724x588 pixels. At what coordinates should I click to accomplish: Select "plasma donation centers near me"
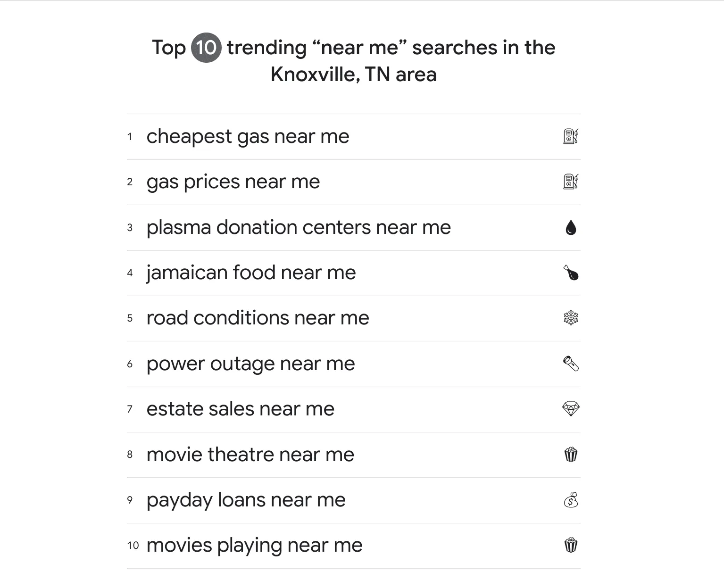299,227
